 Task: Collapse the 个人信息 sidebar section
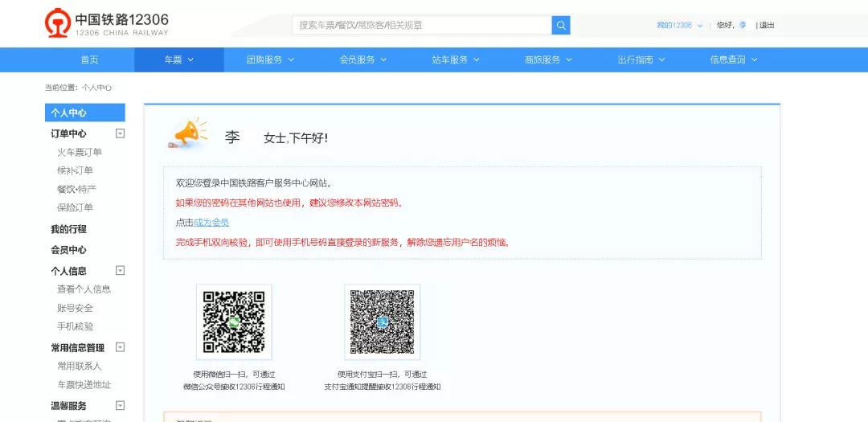click(121, 271)
